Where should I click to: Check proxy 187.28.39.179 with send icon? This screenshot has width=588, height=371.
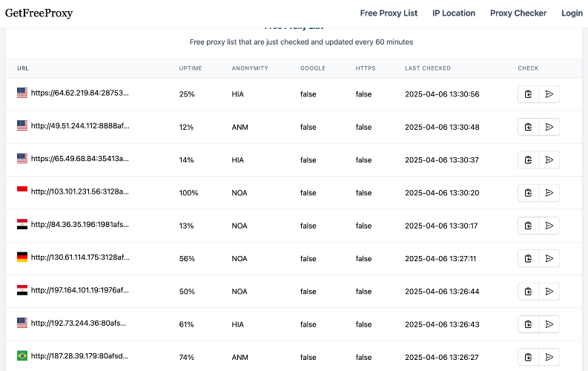pyautogui.click(x=549, y=357)
